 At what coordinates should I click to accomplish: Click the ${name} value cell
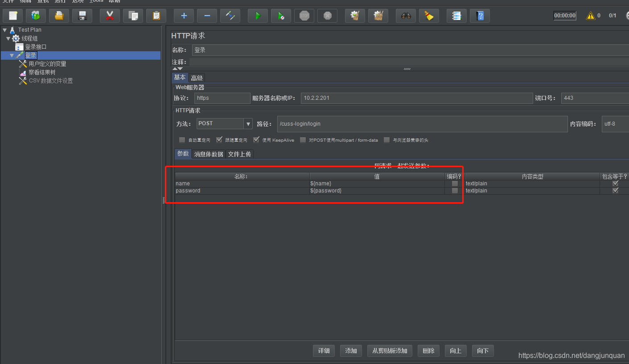point(377,184)
